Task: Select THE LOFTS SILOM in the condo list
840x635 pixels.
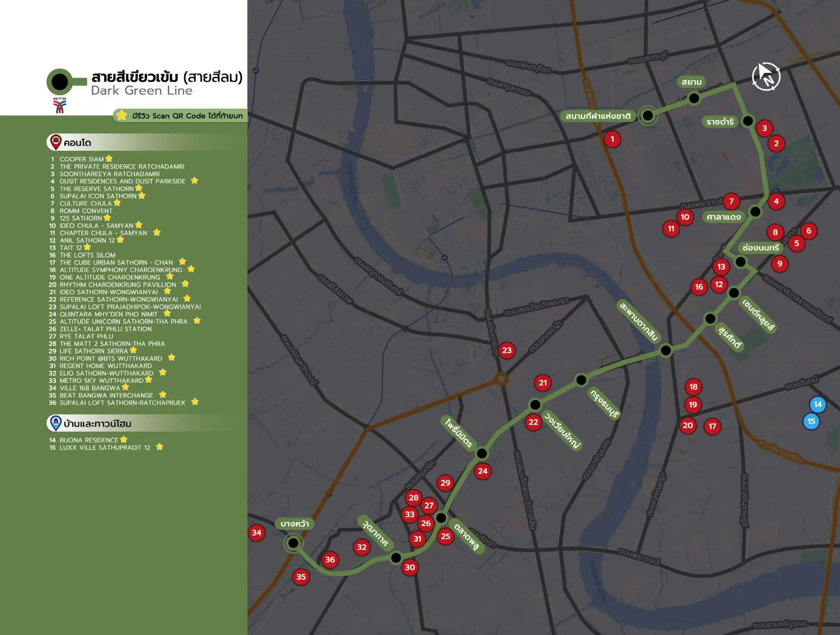Action: click(87, 255)
